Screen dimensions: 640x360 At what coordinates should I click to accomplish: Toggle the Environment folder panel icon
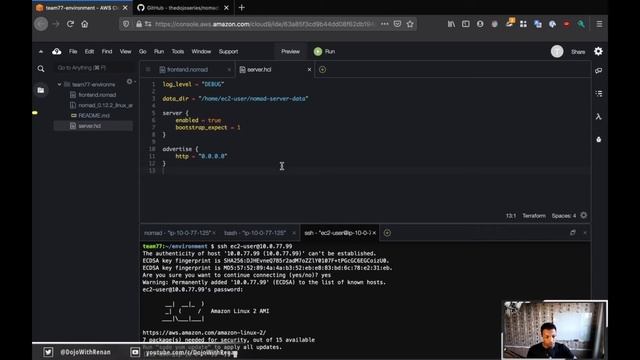click(41, 90)
